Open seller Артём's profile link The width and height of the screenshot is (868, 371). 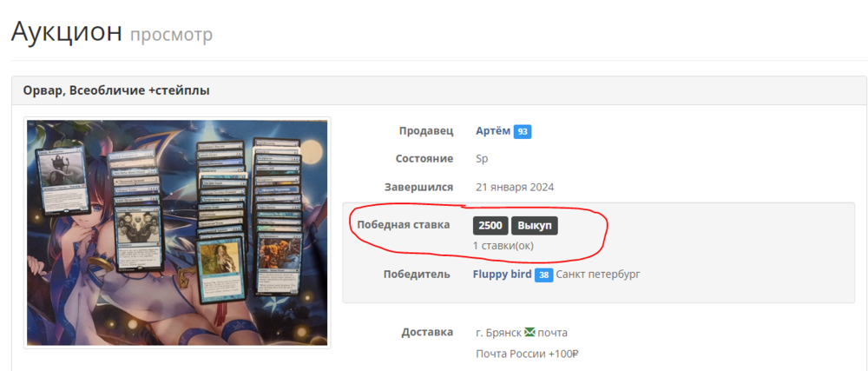[493, 131]
